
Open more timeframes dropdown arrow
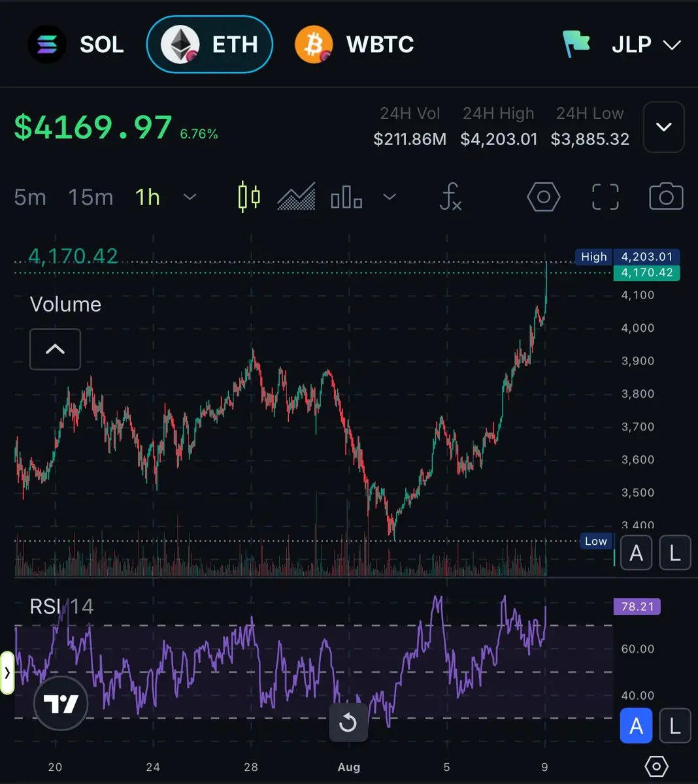(190, 197)
